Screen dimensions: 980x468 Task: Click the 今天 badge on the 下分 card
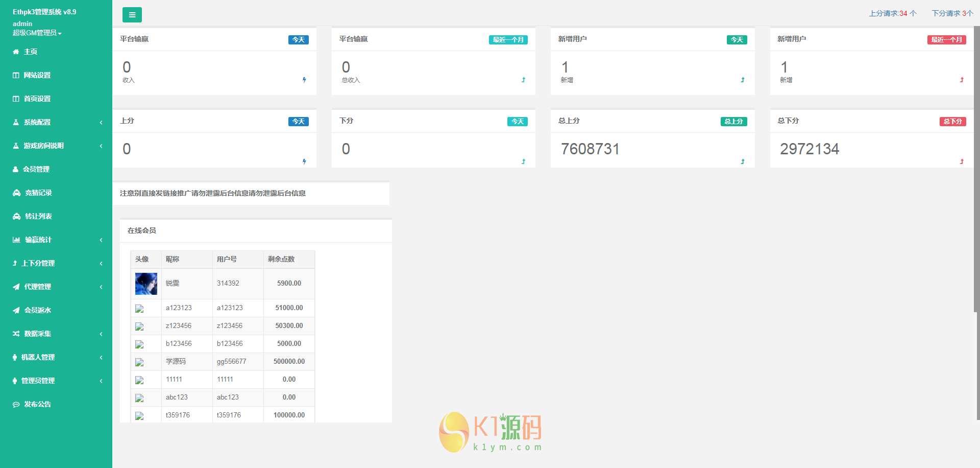pos(518,122)
